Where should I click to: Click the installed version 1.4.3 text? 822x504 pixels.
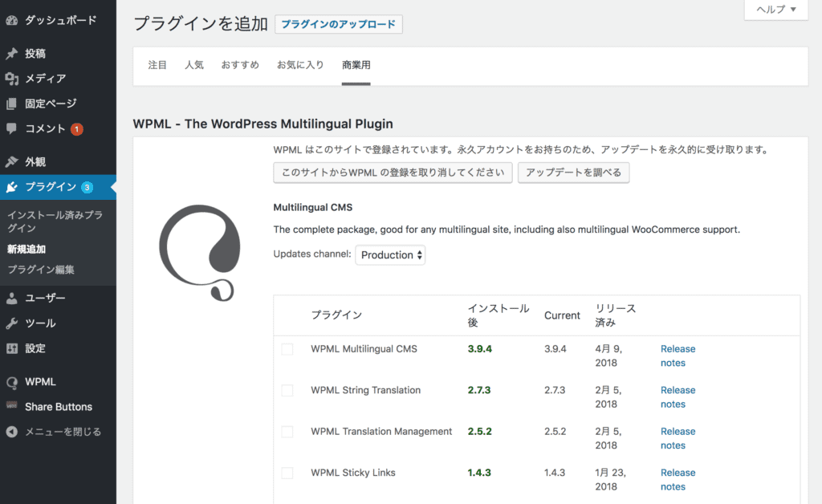coord(479,473)
